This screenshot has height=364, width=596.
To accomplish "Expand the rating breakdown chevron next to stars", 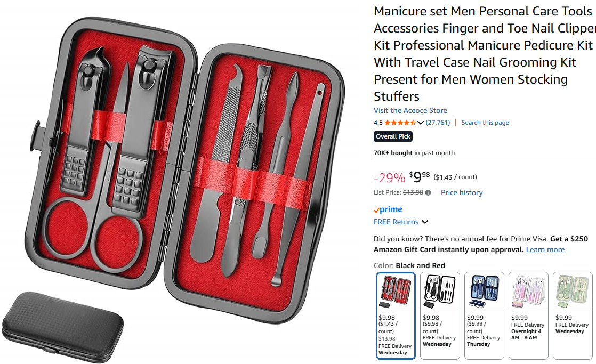I will point(421,123).
